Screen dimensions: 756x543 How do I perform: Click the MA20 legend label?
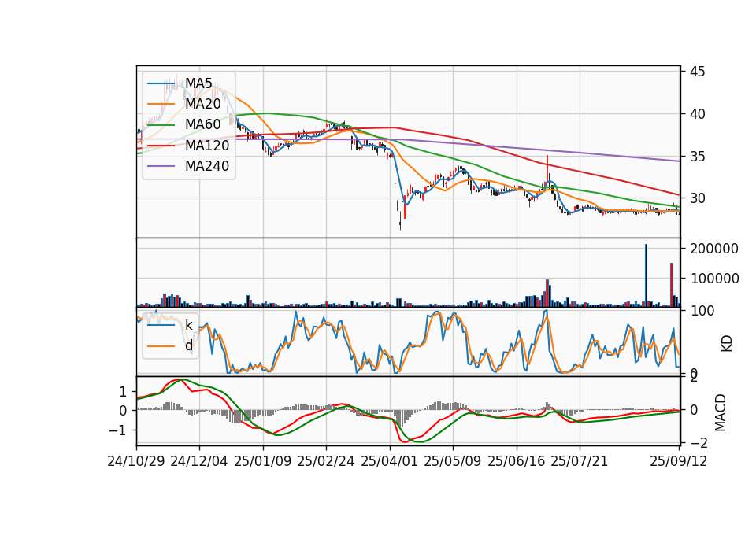coord(202,104)
